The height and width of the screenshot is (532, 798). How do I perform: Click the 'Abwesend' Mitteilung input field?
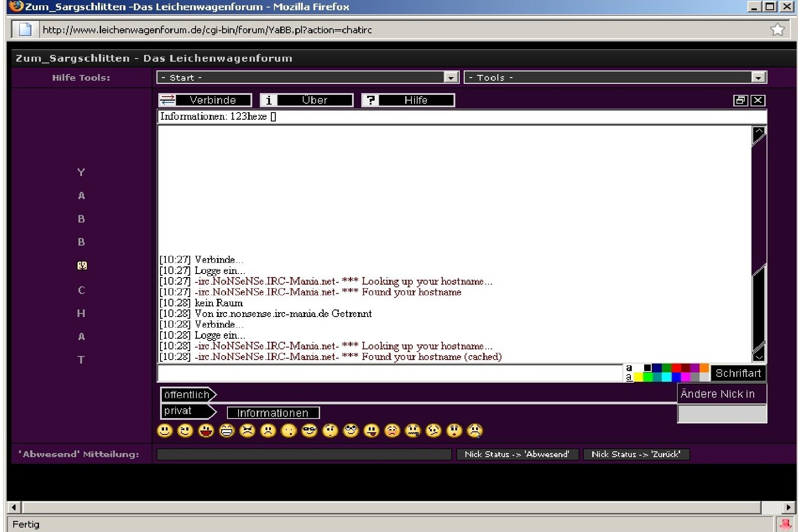click(304, 454)
